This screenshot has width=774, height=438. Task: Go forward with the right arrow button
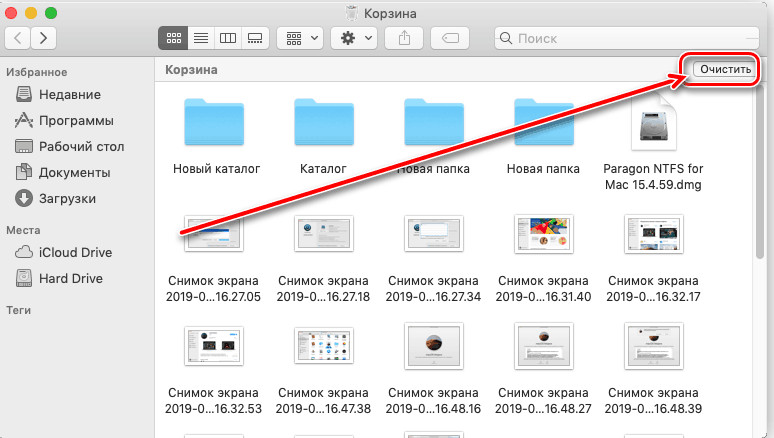(x=43, y=38)
